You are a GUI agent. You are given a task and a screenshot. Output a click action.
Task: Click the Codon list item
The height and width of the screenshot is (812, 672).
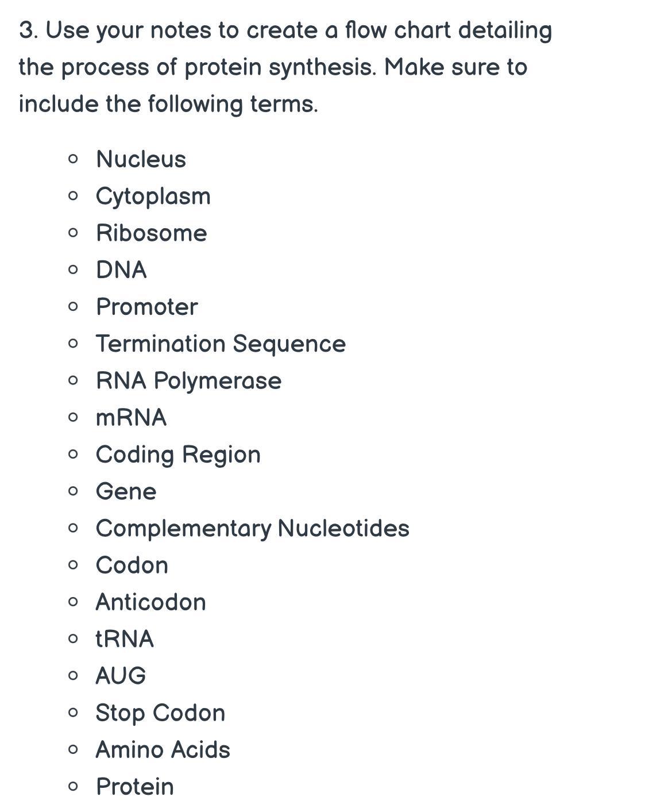point(132,565)
